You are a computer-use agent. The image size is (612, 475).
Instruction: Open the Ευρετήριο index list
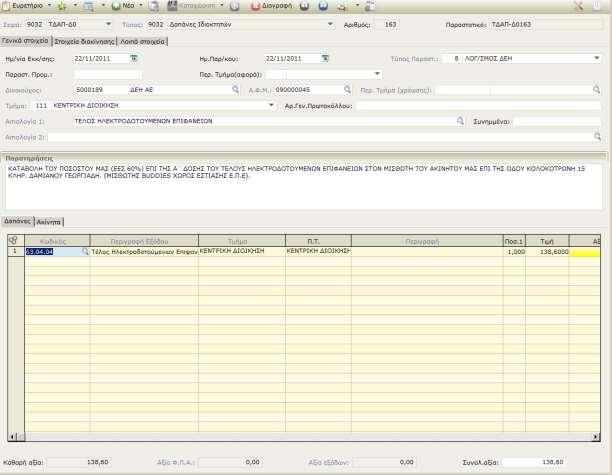23,6
